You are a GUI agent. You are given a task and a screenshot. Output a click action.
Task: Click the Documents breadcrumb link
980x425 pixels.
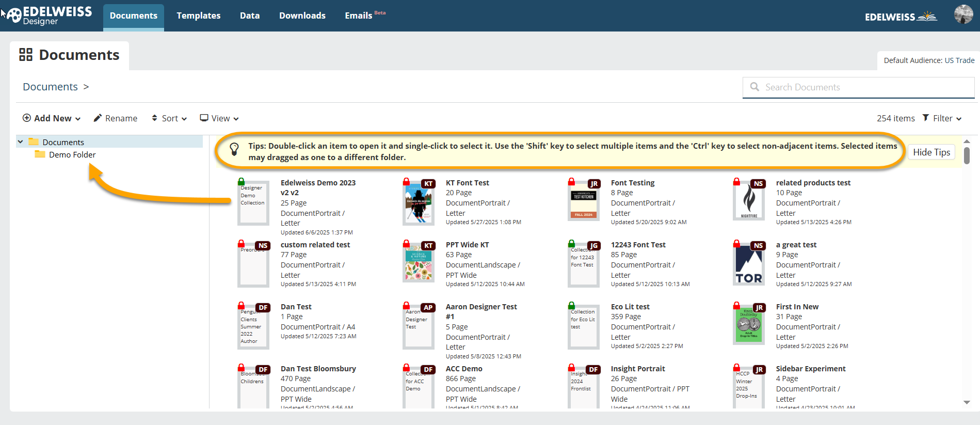click(x=50, y=87)
